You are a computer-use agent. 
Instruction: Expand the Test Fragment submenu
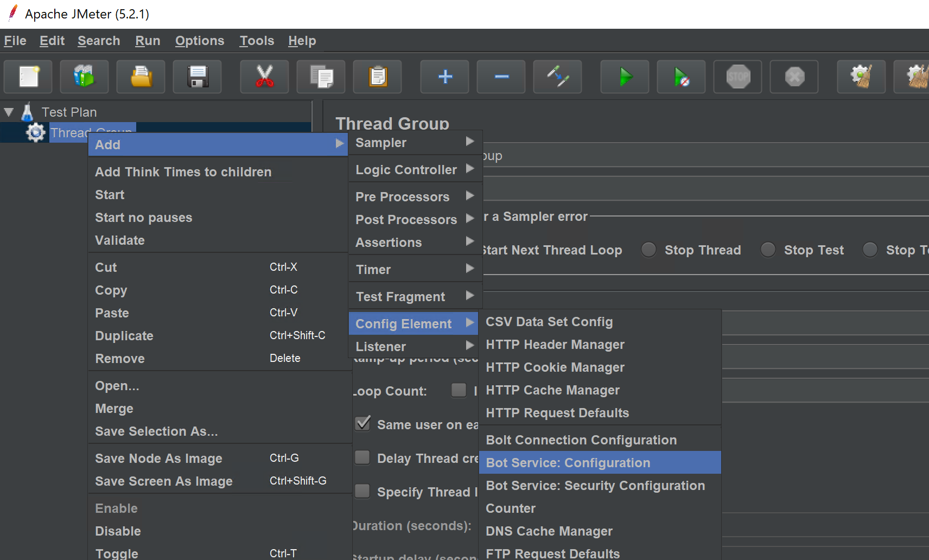(x=415, y=296)
